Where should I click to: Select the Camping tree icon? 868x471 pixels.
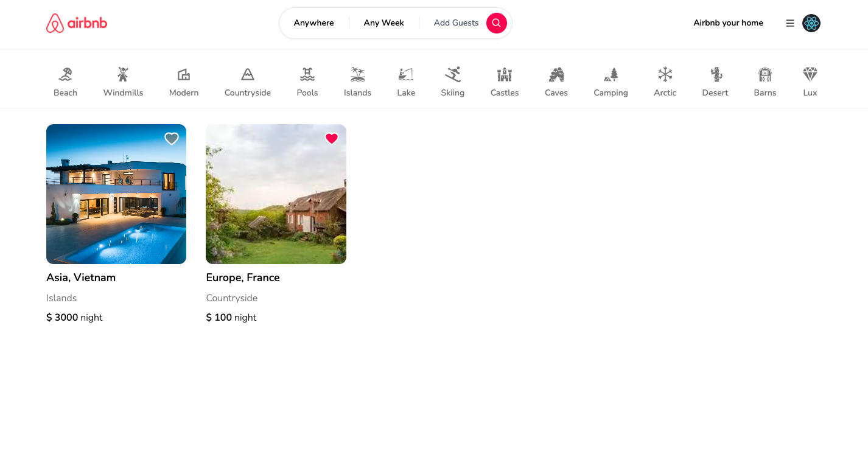611,74
